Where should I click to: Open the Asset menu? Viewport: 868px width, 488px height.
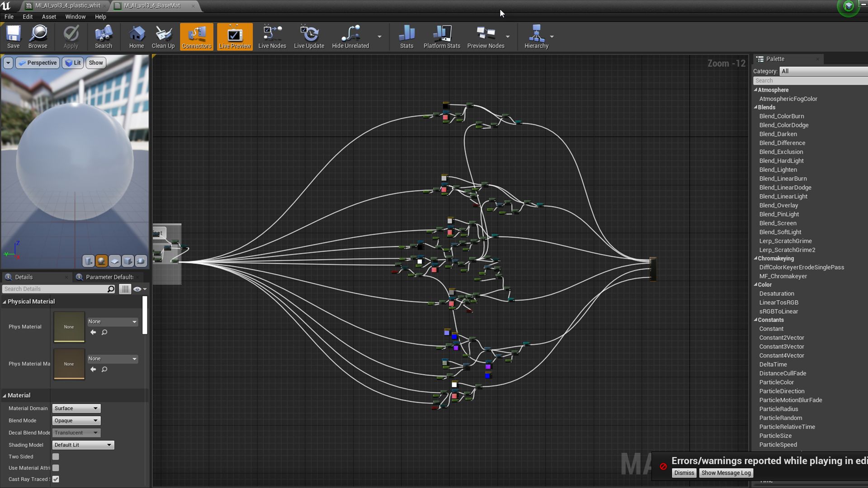click(49, 17)
